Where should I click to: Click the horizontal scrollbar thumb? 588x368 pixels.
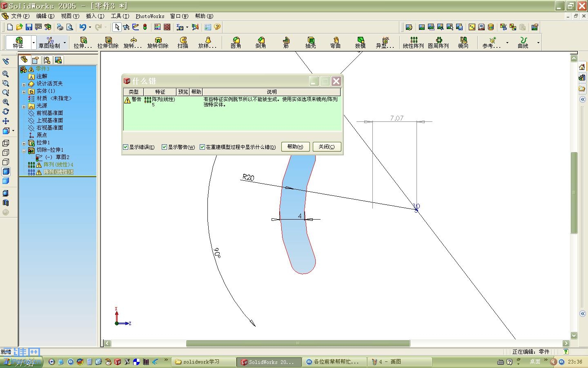pos(298,343)
